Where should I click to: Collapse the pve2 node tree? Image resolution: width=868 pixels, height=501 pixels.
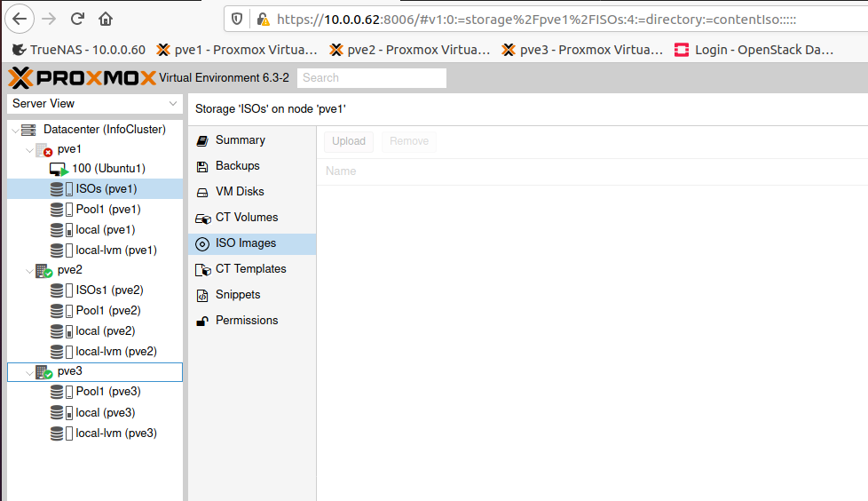(29, 271)
